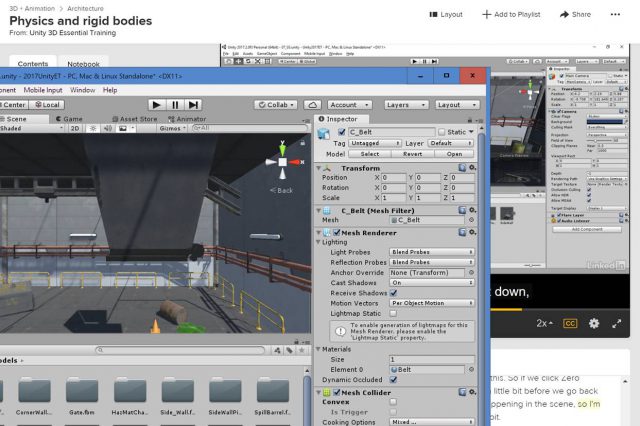
Task: Open the HazMatCha folder
Action: 130,396
